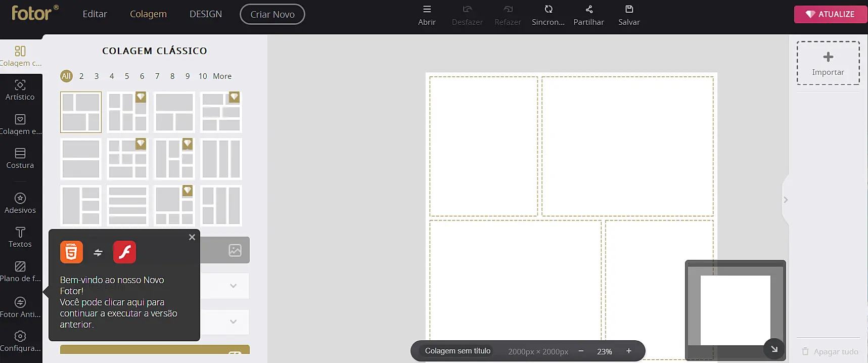Click the Salvar save icon
The height and width of the screenshot is (363, 868).
629,9
